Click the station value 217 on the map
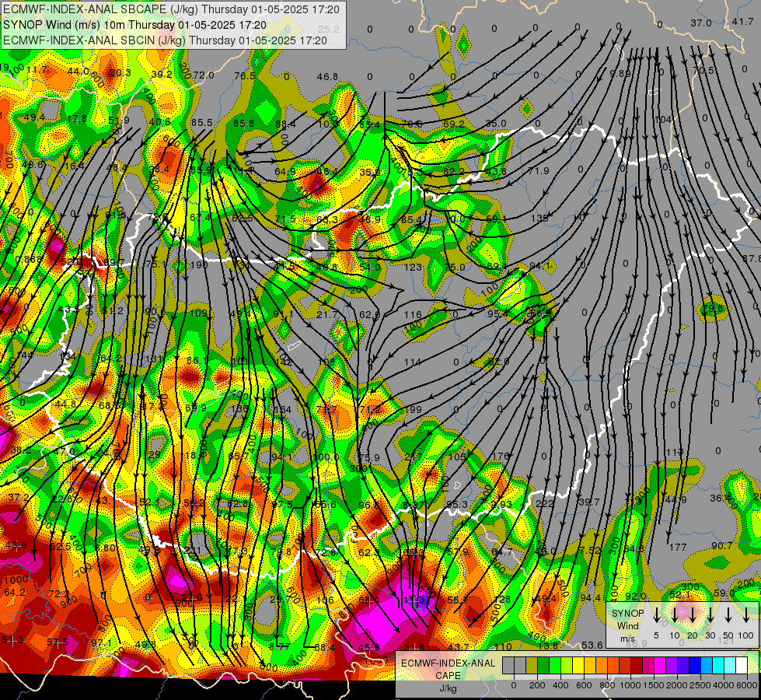 [x=413, y=457]
